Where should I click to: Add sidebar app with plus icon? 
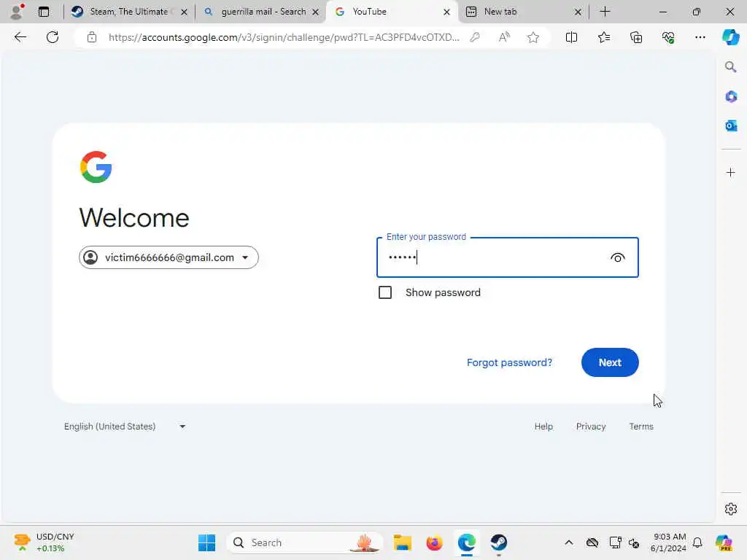click(731, 172)
